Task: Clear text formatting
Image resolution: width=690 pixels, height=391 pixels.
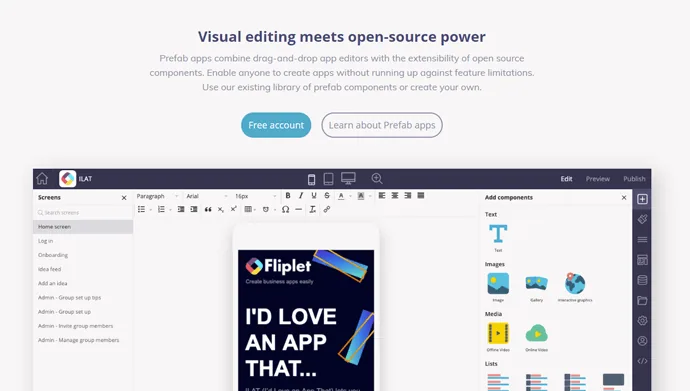Action: click(312, 209)
